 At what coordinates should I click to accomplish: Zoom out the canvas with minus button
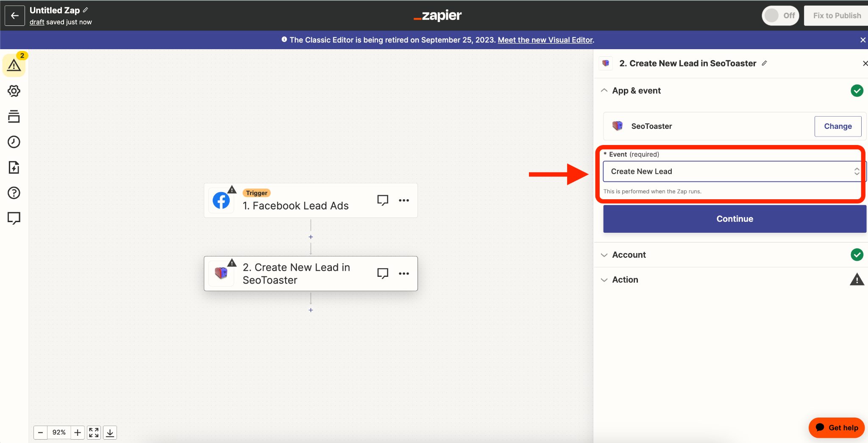click(40, 432)
